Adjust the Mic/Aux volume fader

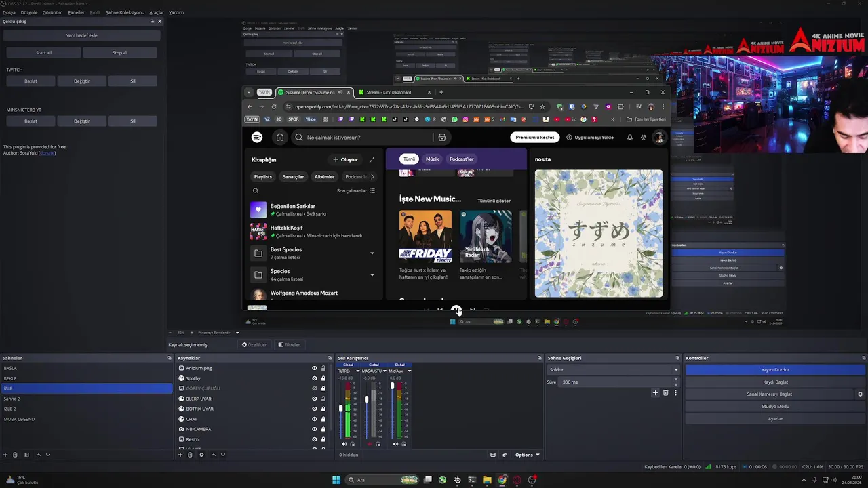tap(392, 386)
